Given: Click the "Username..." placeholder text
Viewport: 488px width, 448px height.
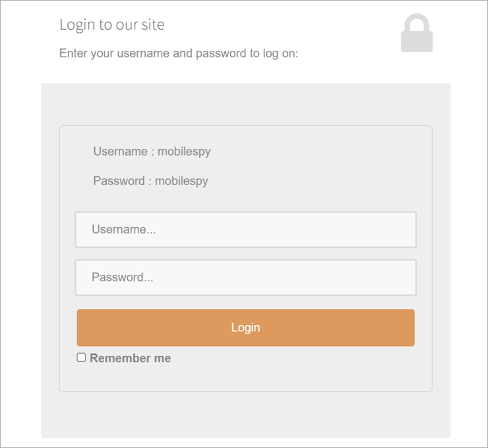Looking at the screenshot, I should [x=123, y=229].
